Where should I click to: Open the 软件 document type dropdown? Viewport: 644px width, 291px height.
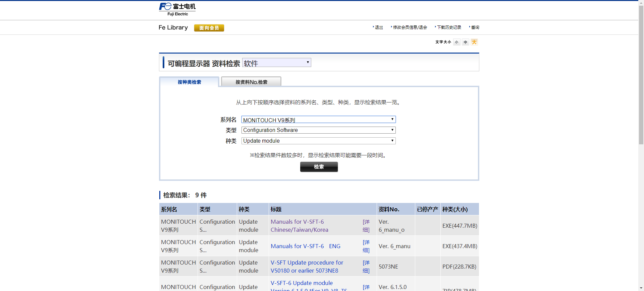tap(276, 63)
